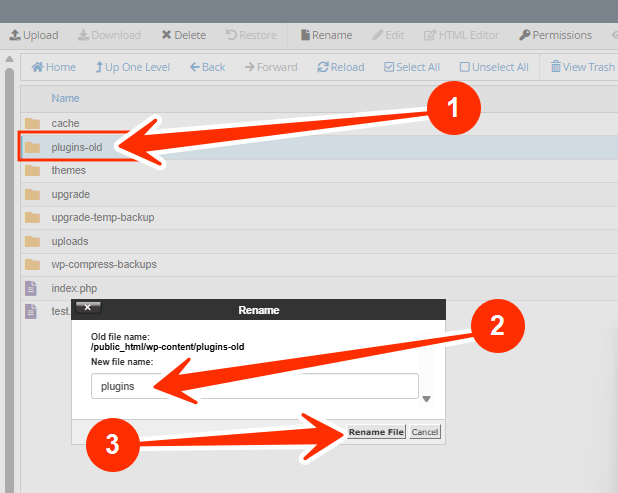Open Rename from the toolbar
Screen dimensions: 618x493
[x=326, y=35]
